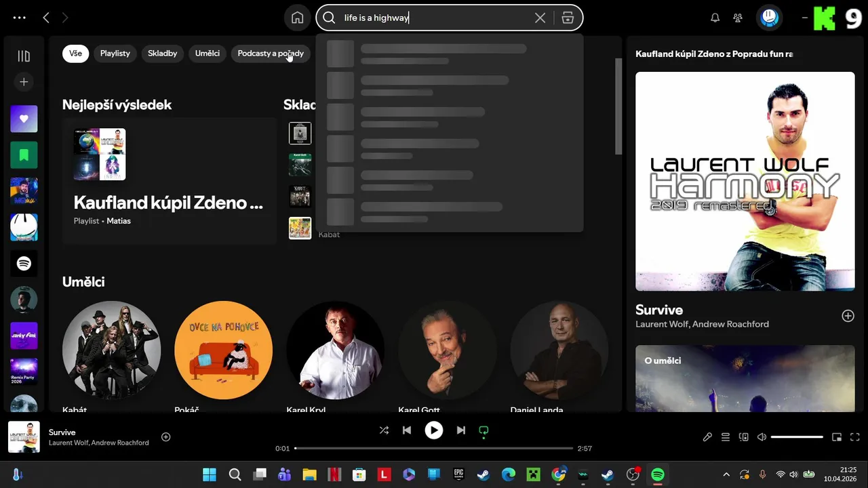The height and width of the screenshot is (488, 868).
Task: Adjust the volume slider
Action: 797,437
